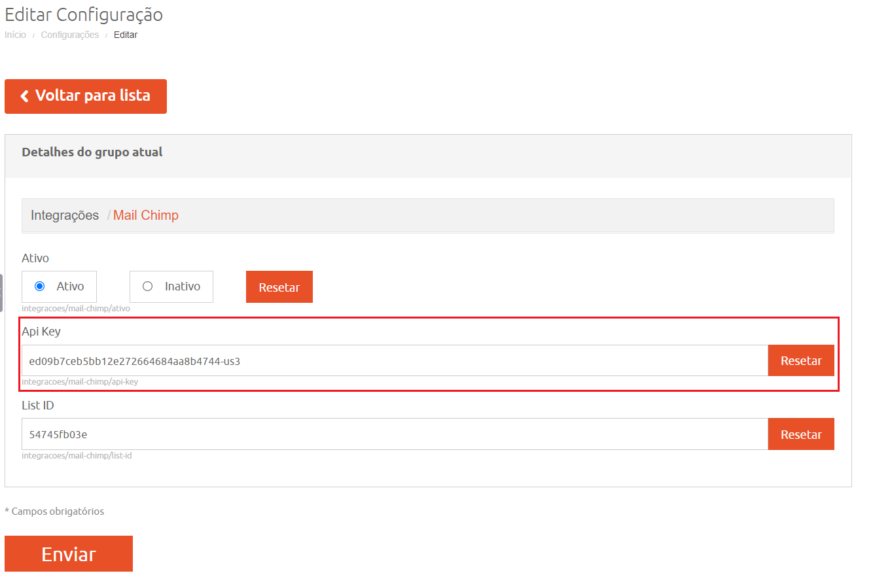Click the List ID field label
The height and width of the screenshot is (588, 873).
(38, 406)
